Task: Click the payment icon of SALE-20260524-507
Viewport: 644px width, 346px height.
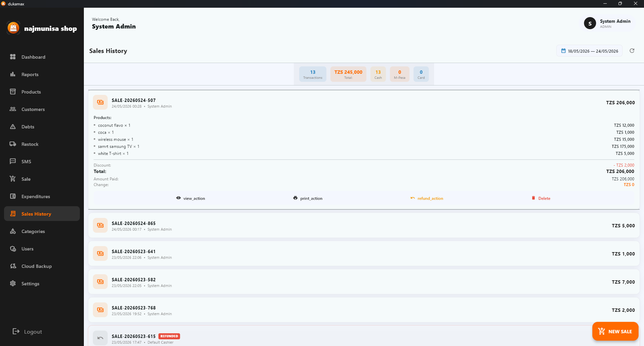Action: pos(100,102)
